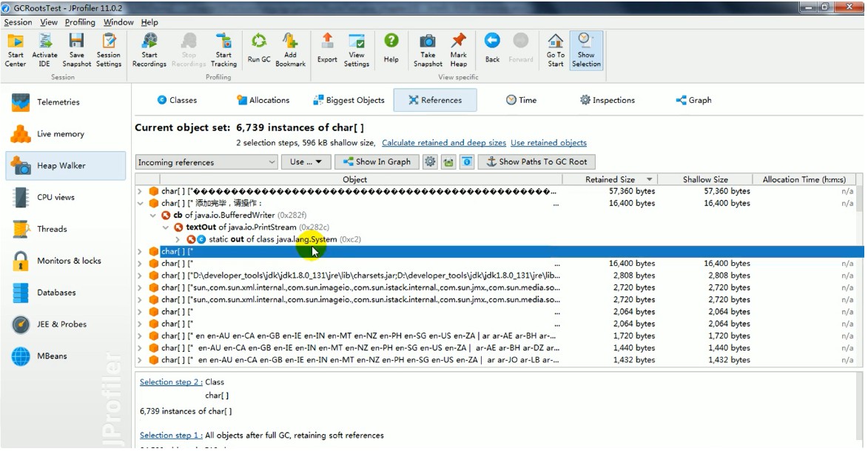868x460 pixels.
Task: Switch to the Inspections tab
Action: pyautogui.click(x=608, y=100)
